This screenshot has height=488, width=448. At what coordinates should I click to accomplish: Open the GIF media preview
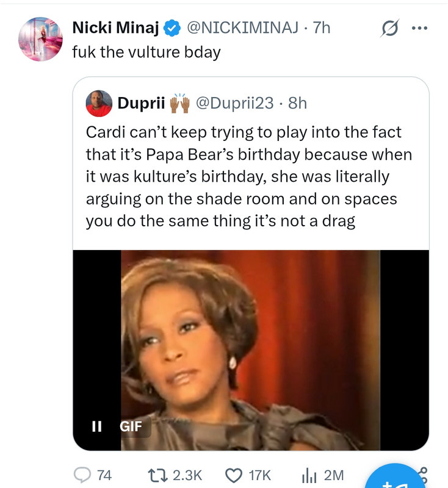pyautogui.click(x=250, y=348)
